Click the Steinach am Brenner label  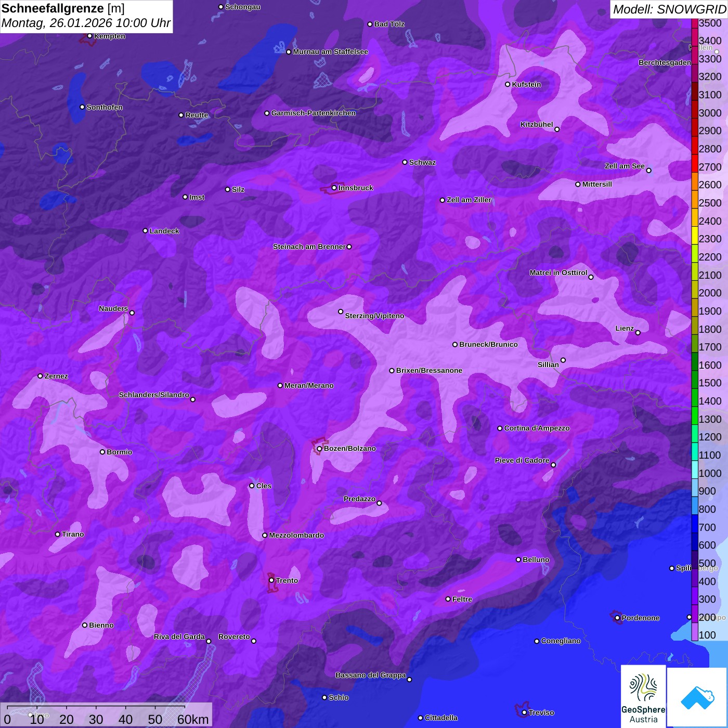(x=309, y=247)
